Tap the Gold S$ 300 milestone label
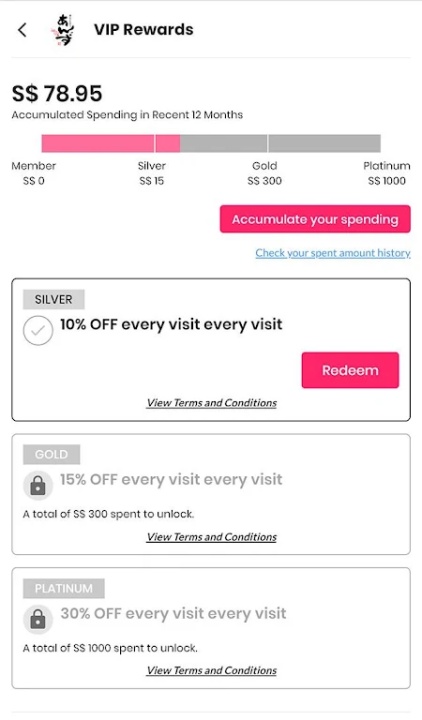This screenshot has width=422, height=720. [x=264, y=173]
